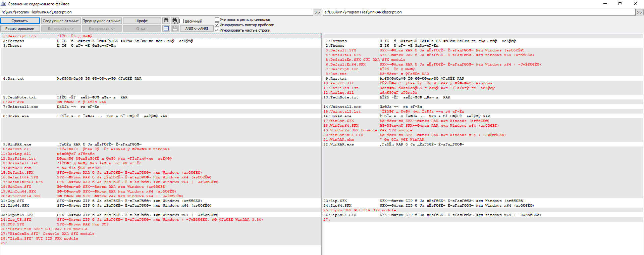Select line 3:Themes in left pane
Screen dimensions: 644x255
pyautogui.click(x=161, y=46)
